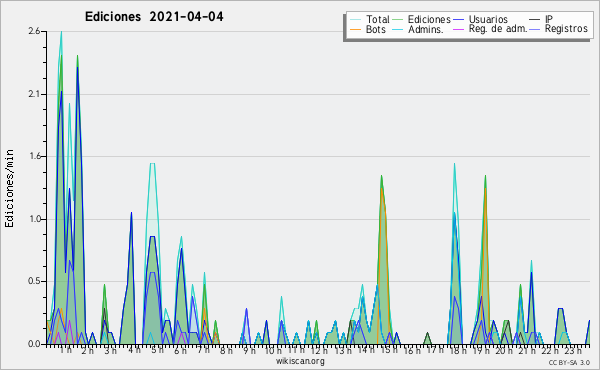Click the y-axis value 0.5
This screenshot has height=370, width=600.
34,282
